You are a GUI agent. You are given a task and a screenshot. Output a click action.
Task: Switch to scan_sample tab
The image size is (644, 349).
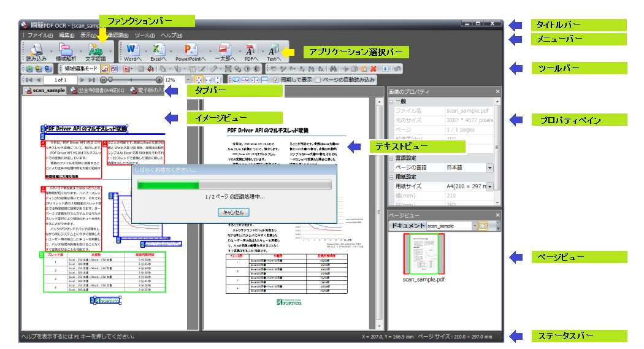pos(45,90)
